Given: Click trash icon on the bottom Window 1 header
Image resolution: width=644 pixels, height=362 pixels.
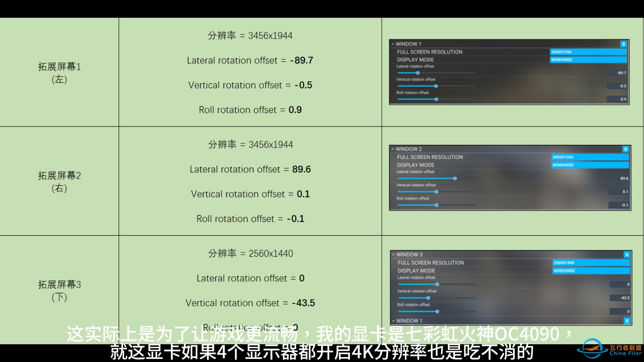Looking at the screenshot, I should click(x=627, y=321).
